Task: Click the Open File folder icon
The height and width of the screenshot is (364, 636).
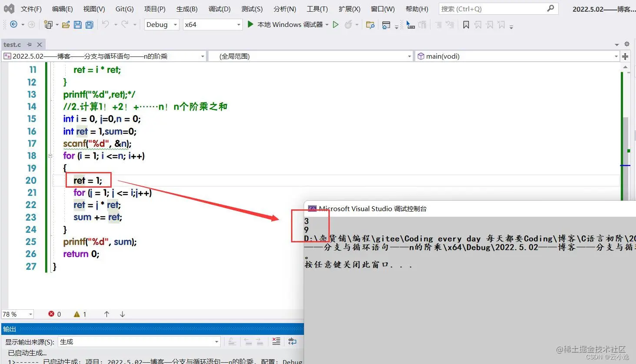Action: coord(66,25)
